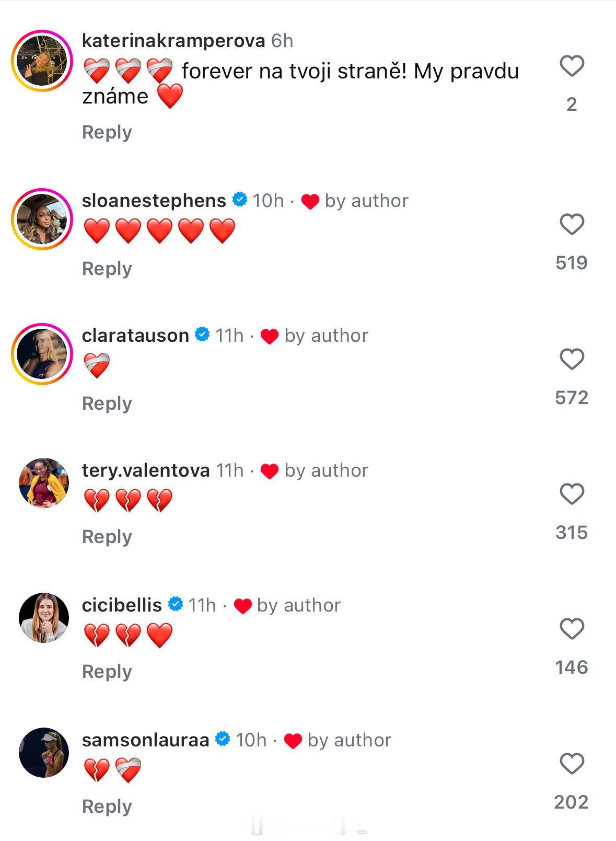View sloanestephens' story from avatar
The image size is (616, 841).
pyautogui.click(x=42, y=219)
